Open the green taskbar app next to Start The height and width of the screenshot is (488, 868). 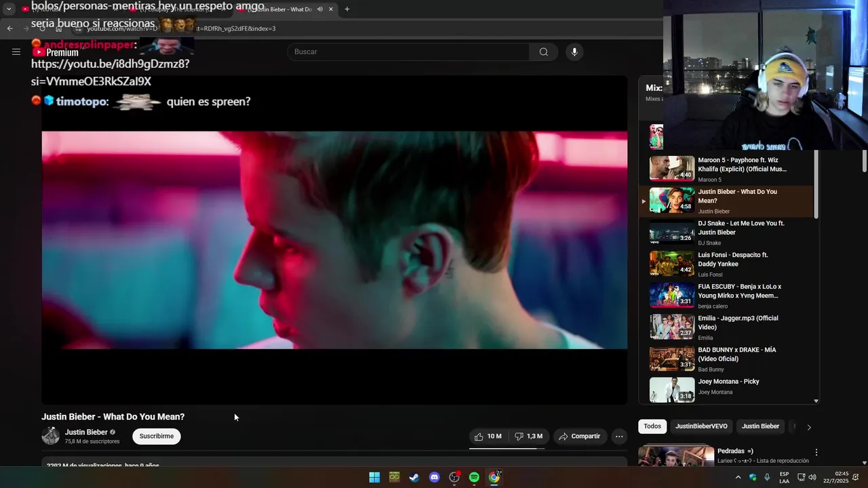pos(394,477)
